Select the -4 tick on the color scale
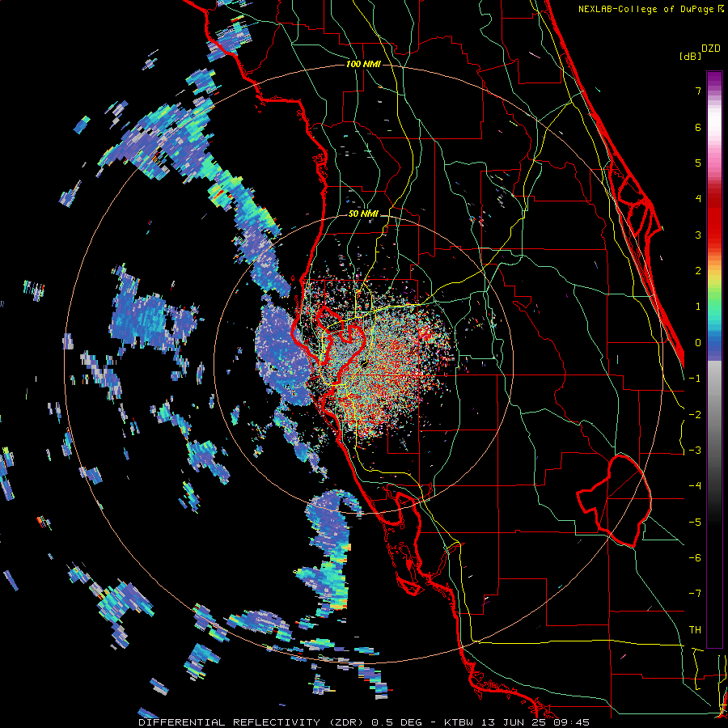Image resolution: width=728 pixels, height=728 pixels. click(x=695, y=486)
